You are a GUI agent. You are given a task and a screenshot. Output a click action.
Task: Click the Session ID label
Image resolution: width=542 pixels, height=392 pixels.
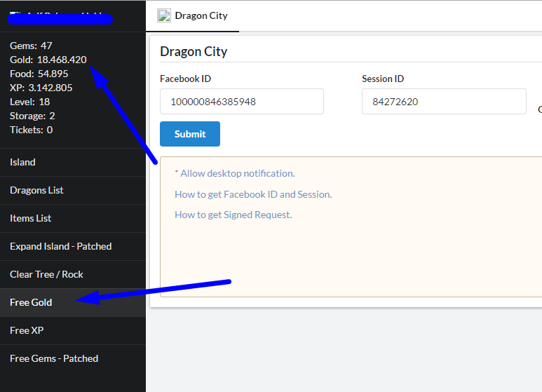[383, 79]
